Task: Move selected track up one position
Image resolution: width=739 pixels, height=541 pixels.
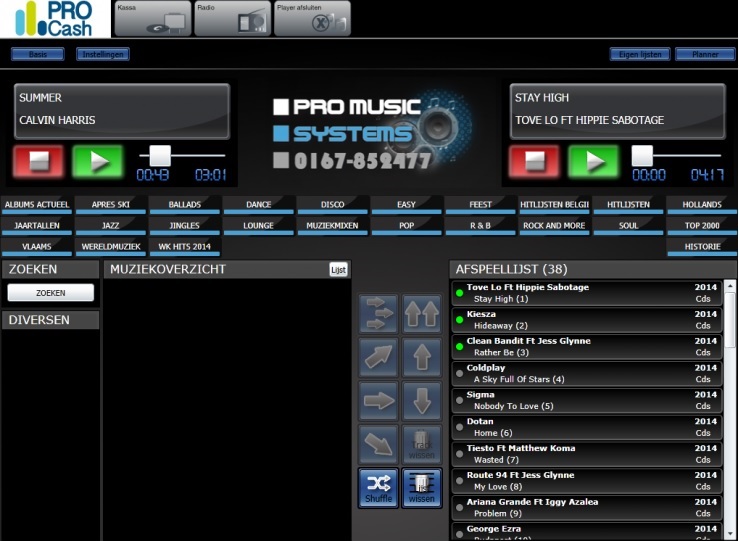Action: tap(422, 357)
